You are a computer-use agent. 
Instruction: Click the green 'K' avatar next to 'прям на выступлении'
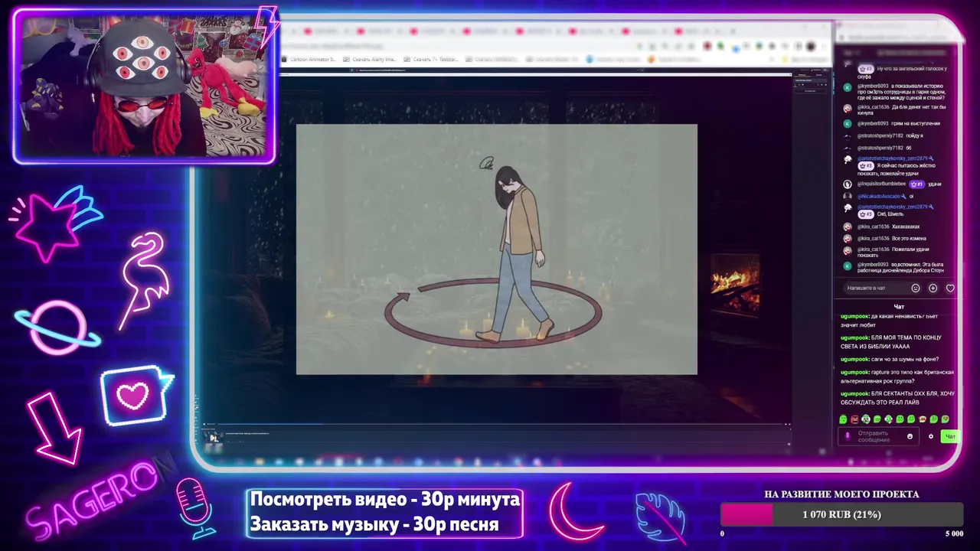coord(848,123)
